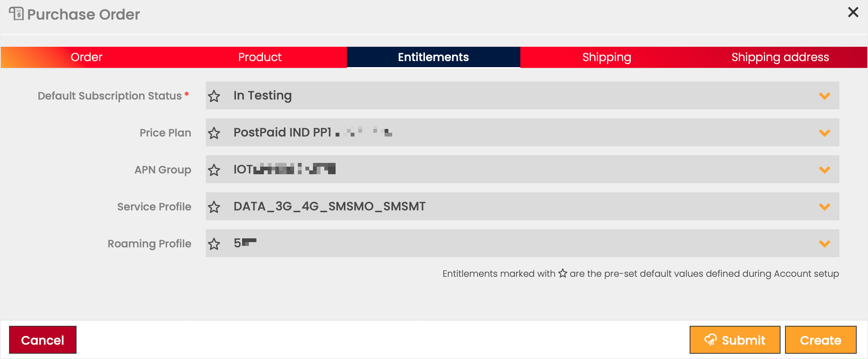Screen dimensions: 868x359
Task: Click the Purchase Order receipt icon
Action: (x=16, y=14)
